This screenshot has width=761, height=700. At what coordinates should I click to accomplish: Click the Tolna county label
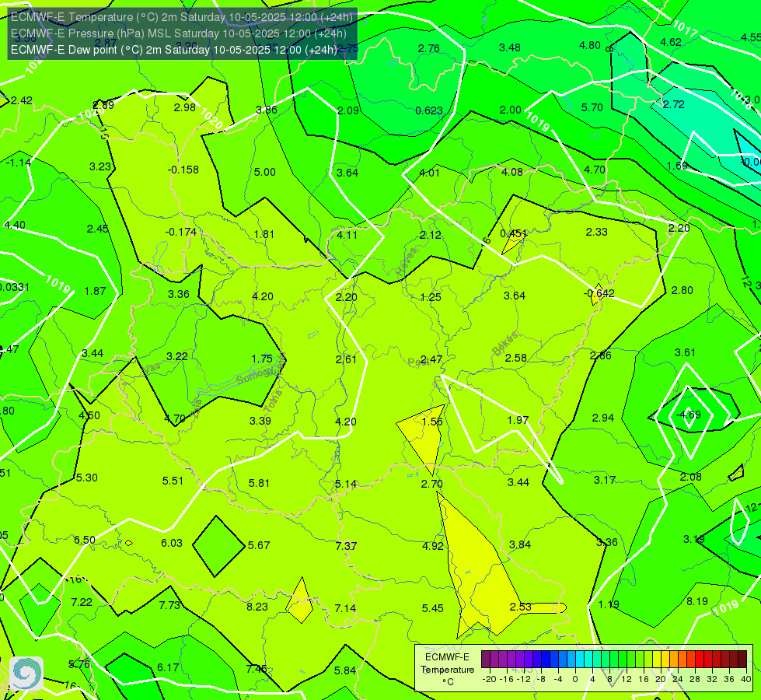pyautogui.click(x=274, y=401)
